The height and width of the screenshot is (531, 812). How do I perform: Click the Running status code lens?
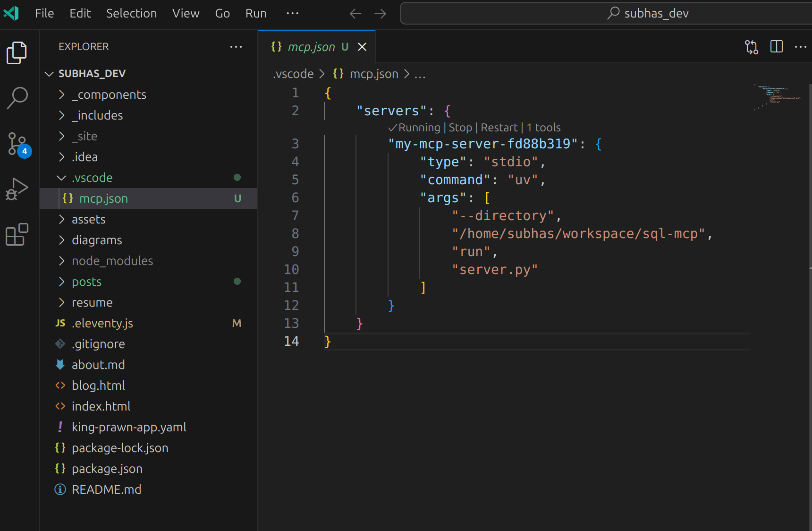tap(414, 128)
